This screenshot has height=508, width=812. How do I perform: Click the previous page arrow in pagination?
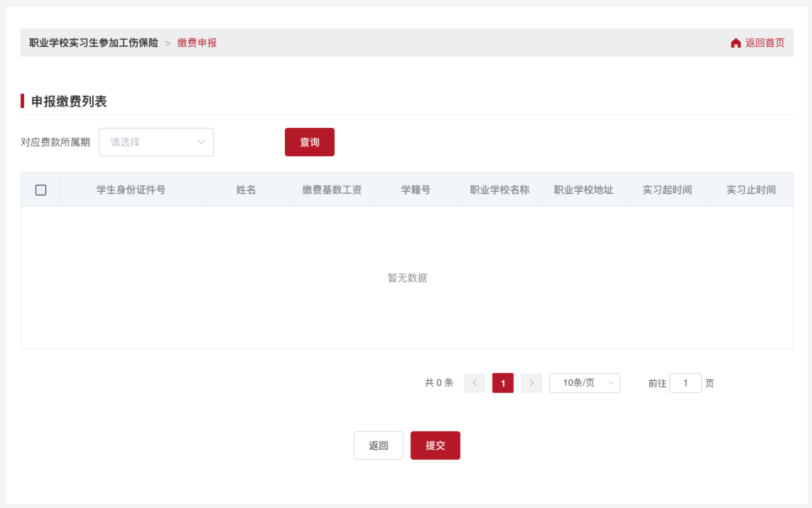tap(475, 383)
